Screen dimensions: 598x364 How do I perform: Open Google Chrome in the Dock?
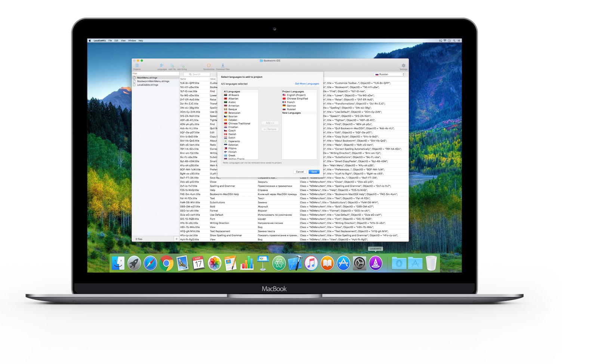point(166,263)
